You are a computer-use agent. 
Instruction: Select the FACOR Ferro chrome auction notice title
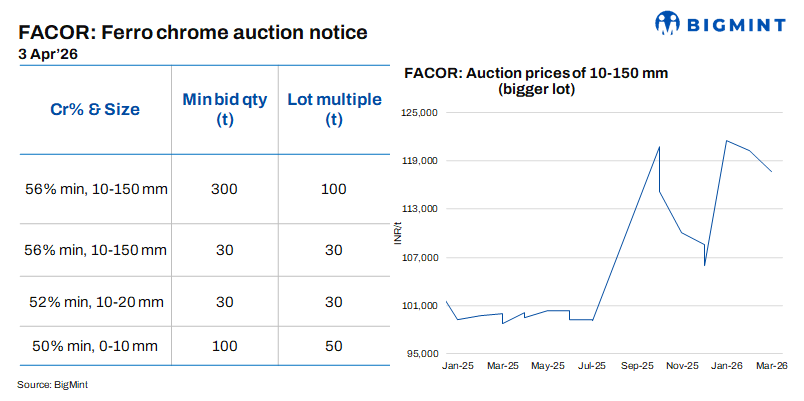pyautogui.click(x=192, y=33)
